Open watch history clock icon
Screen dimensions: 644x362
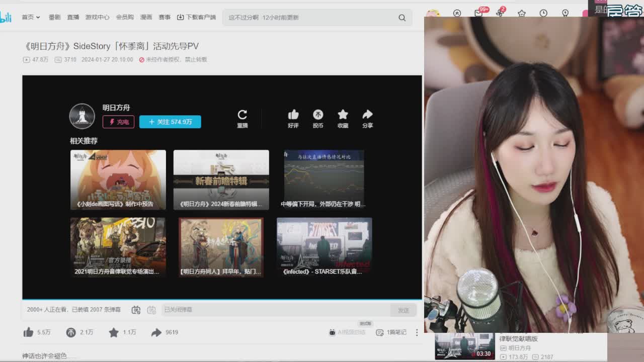(x=543, y=13)
